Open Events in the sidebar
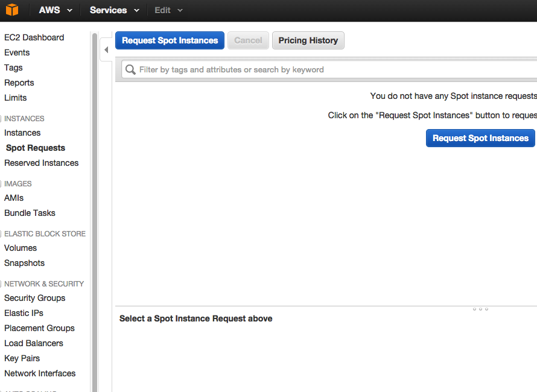 pos(17,52)
